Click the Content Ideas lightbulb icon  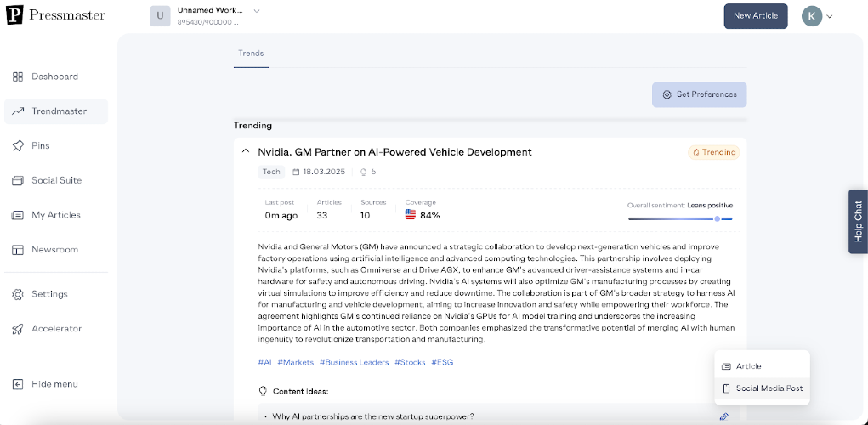[x=264, y=391]
